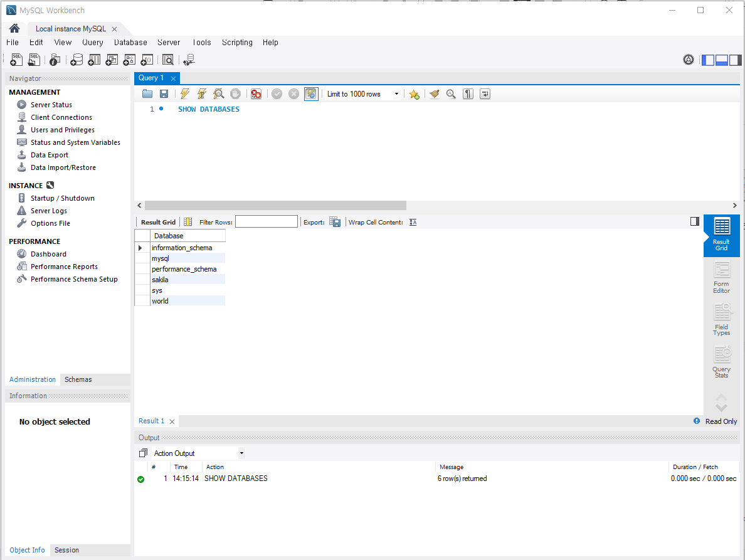Toggle left sidebar visibility
Image resolution: width=745 pixels, height=560 pixels.
coord(709,60)
